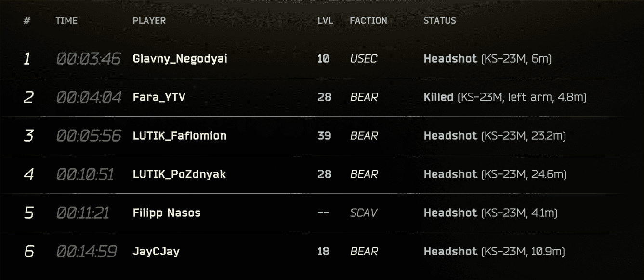Click level 39 value
644x280 pixels.
324,136
